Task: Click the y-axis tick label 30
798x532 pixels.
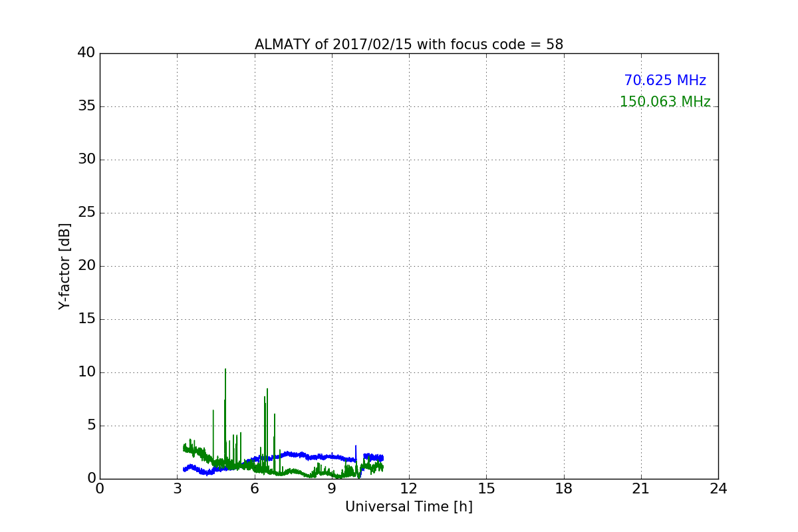Action: coord(86,160)
